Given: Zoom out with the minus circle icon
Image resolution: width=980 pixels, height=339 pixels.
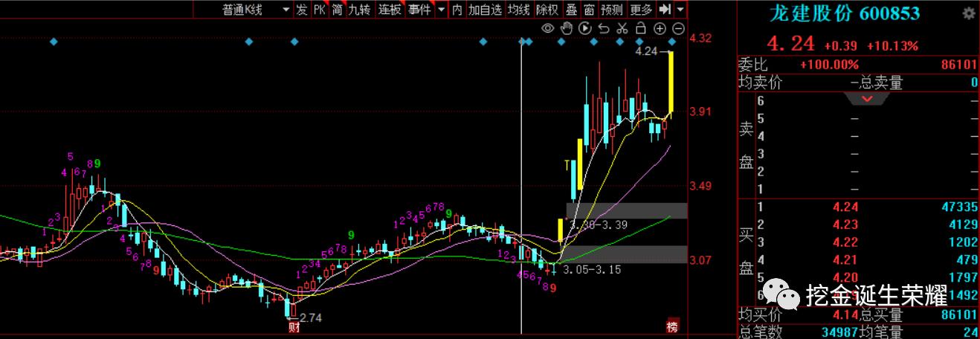Looking at the screenshot, I should [678, 28].
